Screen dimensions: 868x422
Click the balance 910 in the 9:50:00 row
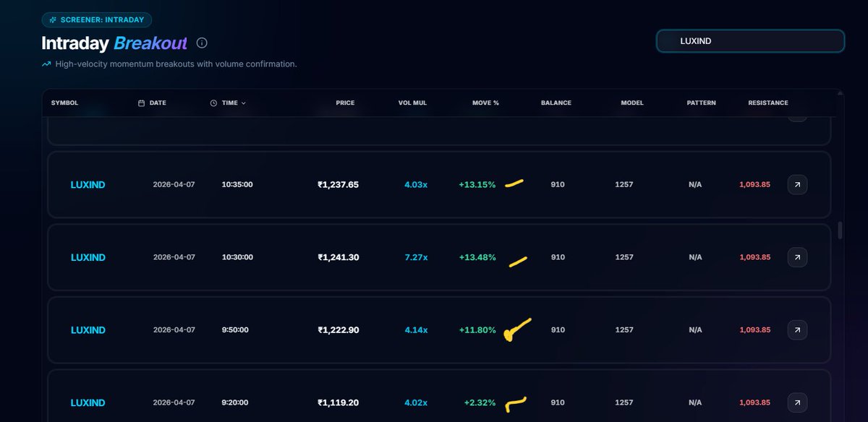click(x=558, y=330)
